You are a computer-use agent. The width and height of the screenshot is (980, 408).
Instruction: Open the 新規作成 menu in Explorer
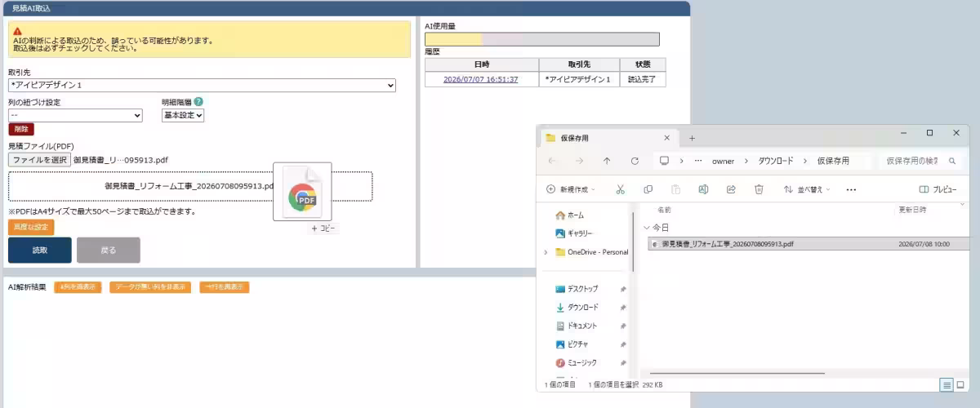click(570, 189)
